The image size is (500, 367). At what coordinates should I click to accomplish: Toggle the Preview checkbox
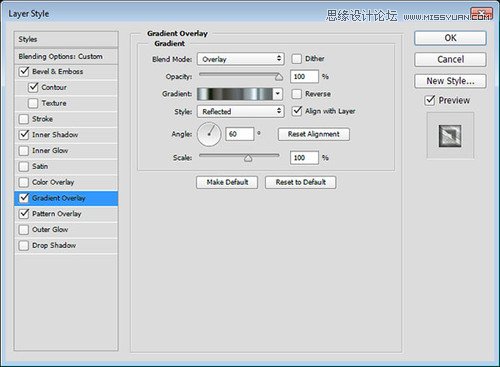430,100
